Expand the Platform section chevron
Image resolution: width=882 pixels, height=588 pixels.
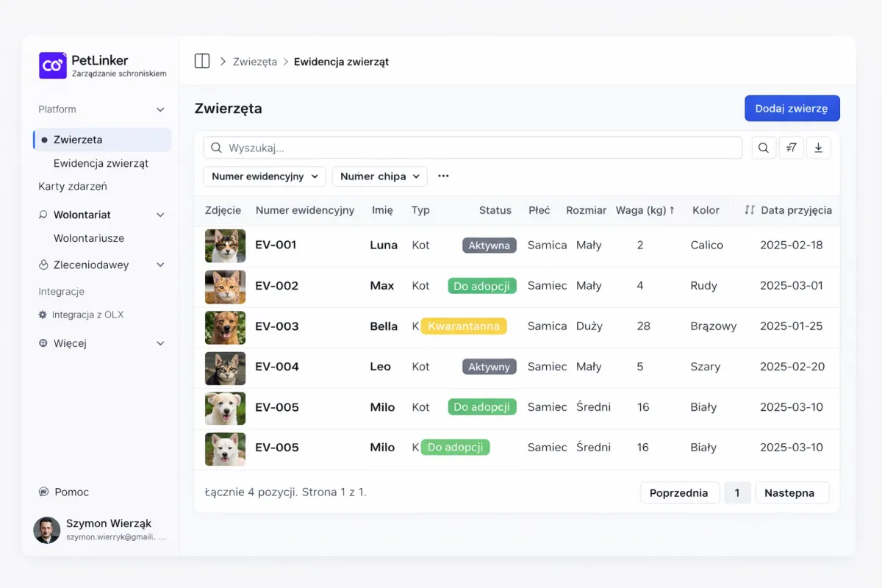pos(160,110)
